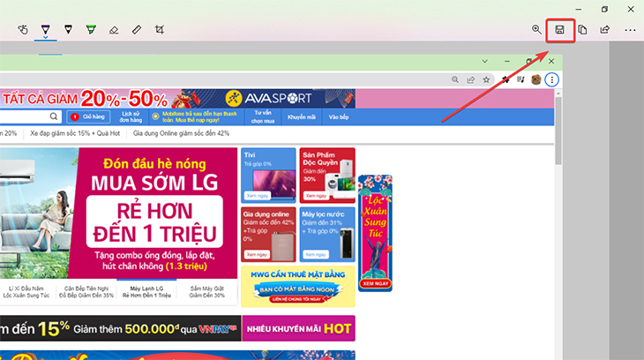Click the browser page vertical scrollbar
644x360 pixels.
click(558, 131)
